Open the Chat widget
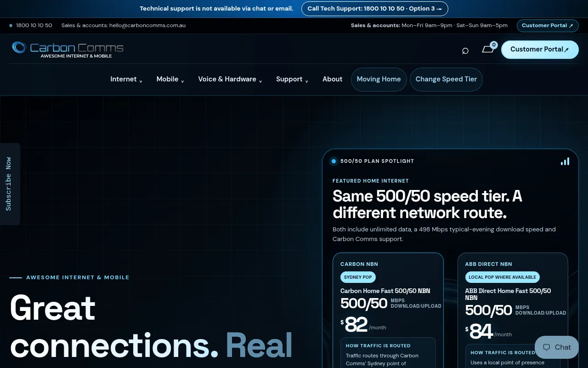Screen dimensions: 588x368 (x=557, y=347)
